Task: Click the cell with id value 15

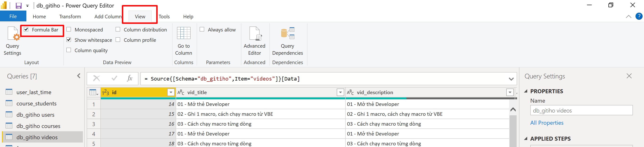Action: (138, 114)
